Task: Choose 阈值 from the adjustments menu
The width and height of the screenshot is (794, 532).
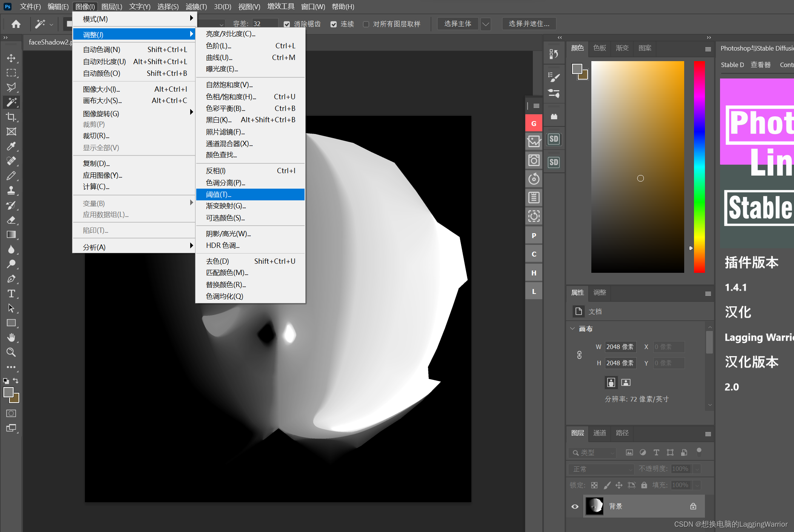Action: coord(218,194)
